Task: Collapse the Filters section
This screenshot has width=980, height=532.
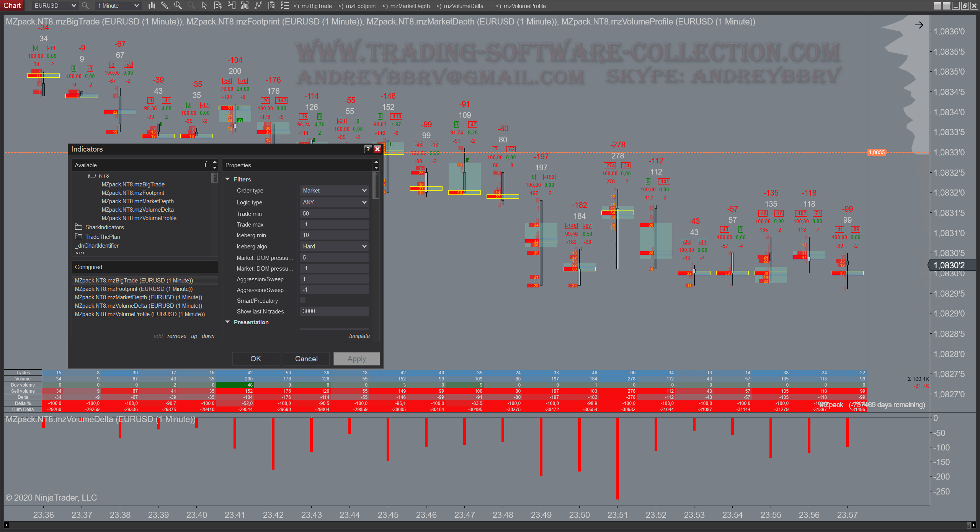Action: (x=228, y=179)
